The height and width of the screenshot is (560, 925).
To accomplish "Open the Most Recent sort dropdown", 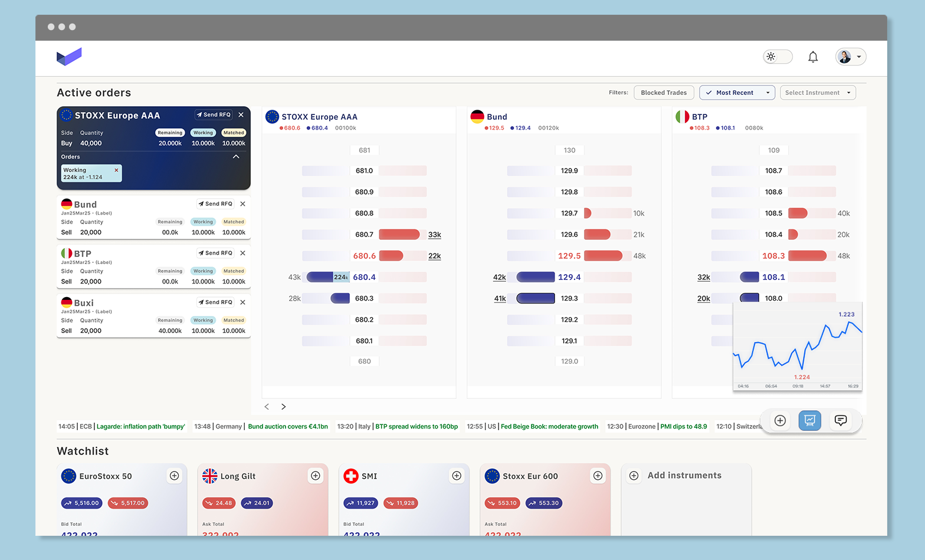I will [x=737, y=93].
